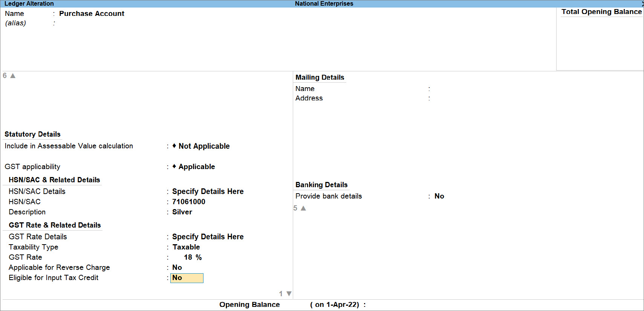This screenshot has height=311, width=644.
Task: Change Include in Assessable Value to Not Applicable
Action: (204, 146)
